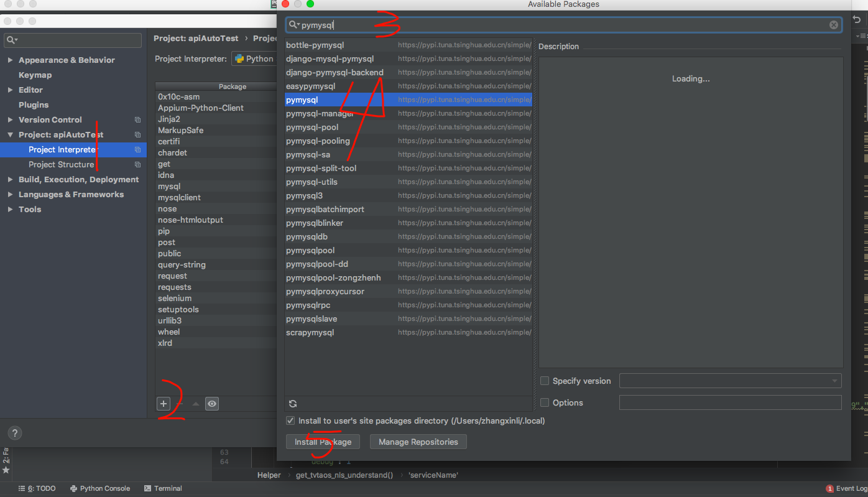868x497 pixels.
Task: Click the copy icon beside Project Interpreter
Action: point(137,150)
